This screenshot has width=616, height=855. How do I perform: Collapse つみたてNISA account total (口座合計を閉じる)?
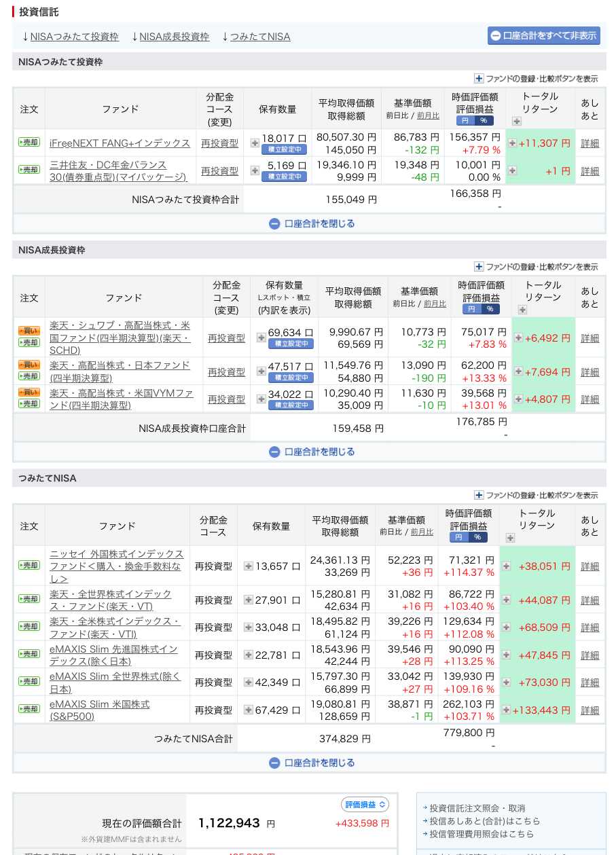pos(312,763)
